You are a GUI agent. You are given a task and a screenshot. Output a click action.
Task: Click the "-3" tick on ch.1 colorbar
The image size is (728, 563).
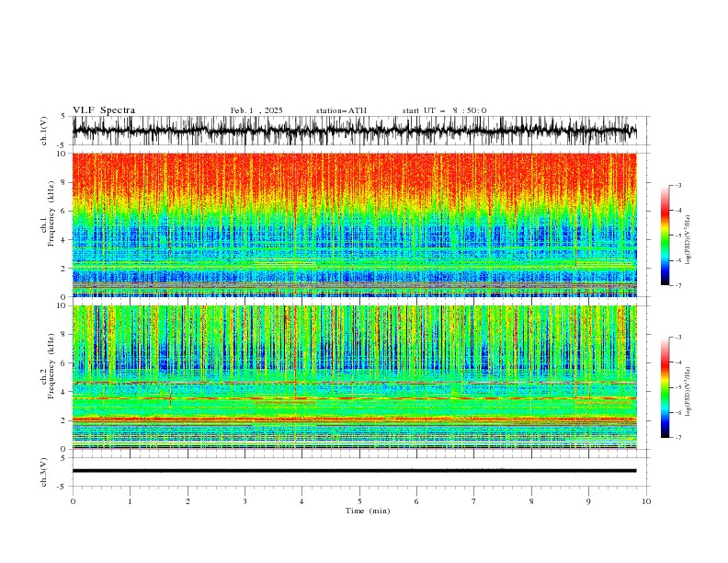click(x=677, y=185)
